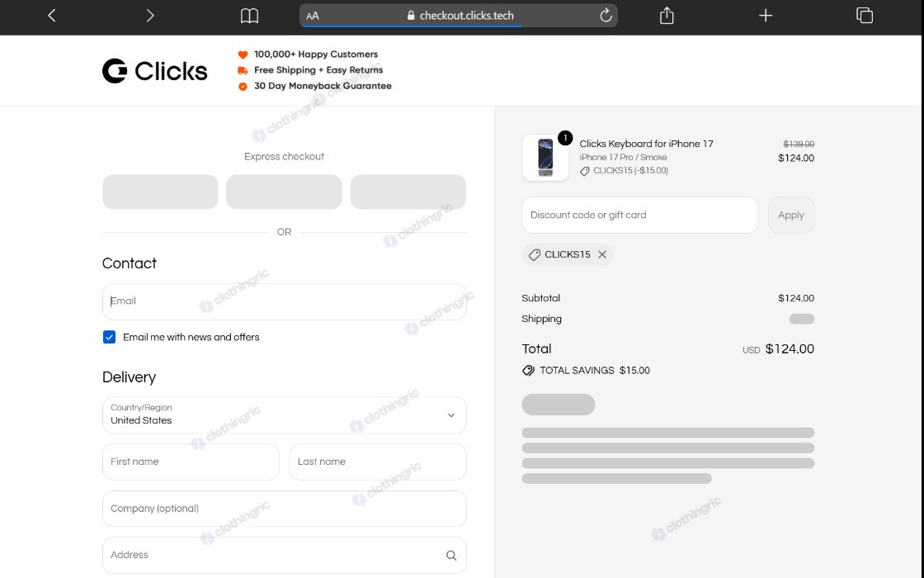The image size is (924, 578).
Task: Show all tabs overview icon
Action: (x=865, y=16)
